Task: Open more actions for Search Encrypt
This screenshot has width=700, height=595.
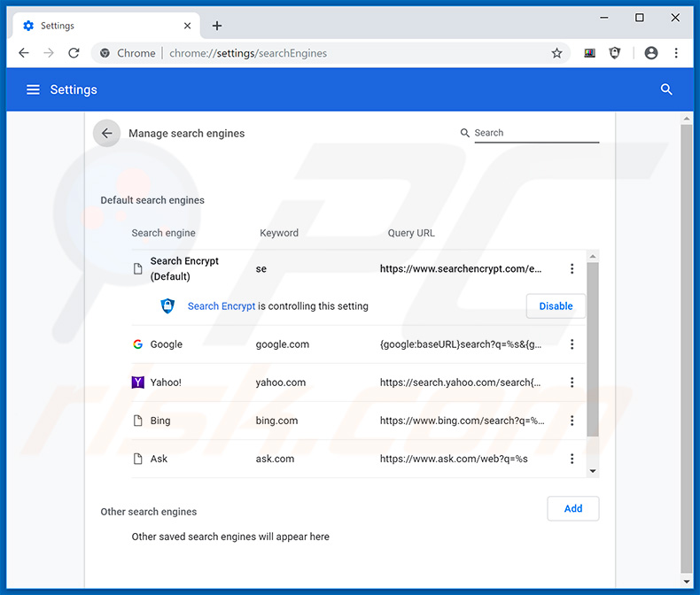Action: click(572, 268)
